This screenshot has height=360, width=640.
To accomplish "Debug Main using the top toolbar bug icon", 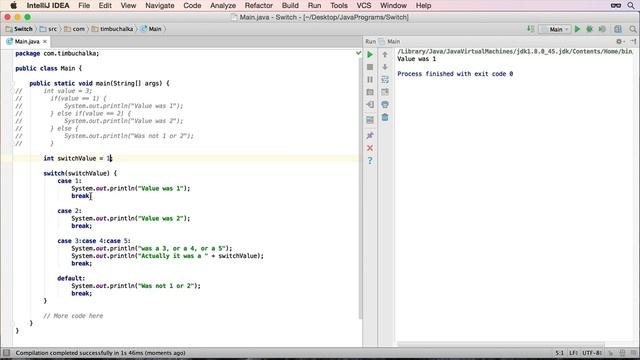I will click(589, 29).
